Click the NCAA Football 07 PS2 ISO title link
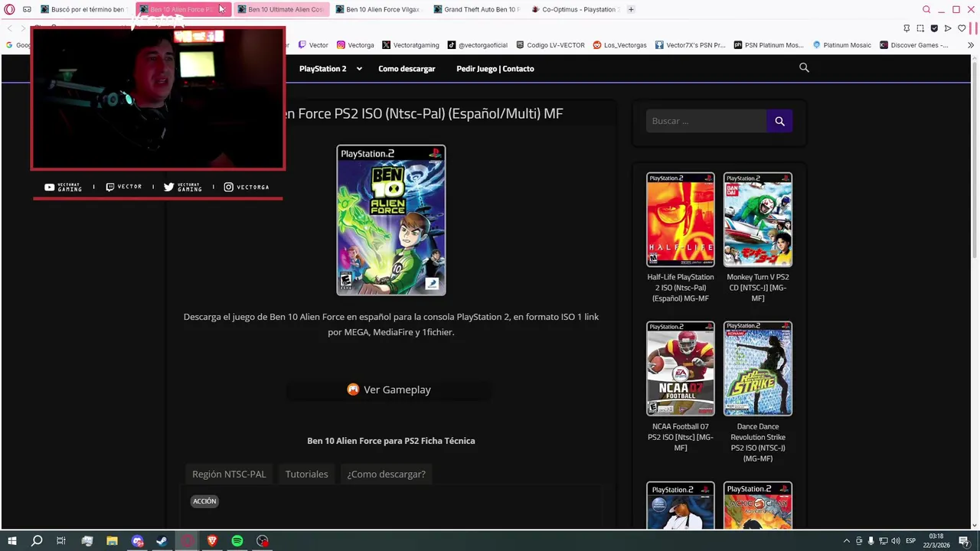Viewport: 980px width, 551px height. pyautogui.click(x=681, y=437)
